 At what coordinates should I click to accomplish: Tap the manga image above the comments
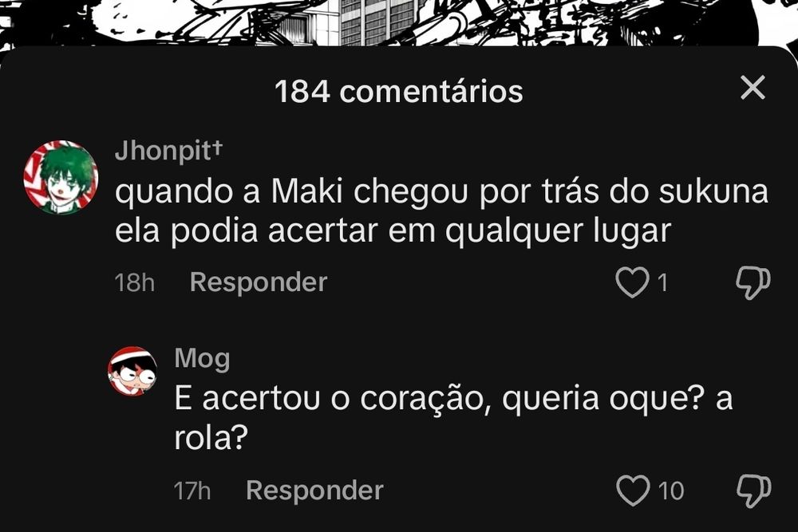point(399,23)
